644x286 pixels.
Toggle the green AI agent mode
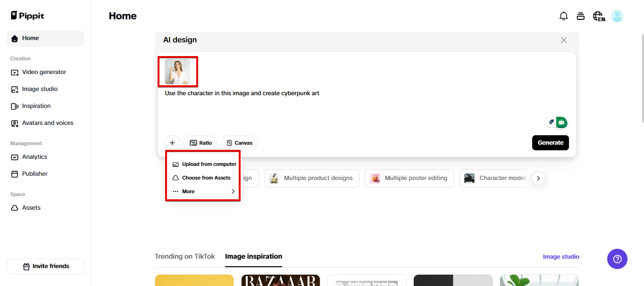coord(561,122)
